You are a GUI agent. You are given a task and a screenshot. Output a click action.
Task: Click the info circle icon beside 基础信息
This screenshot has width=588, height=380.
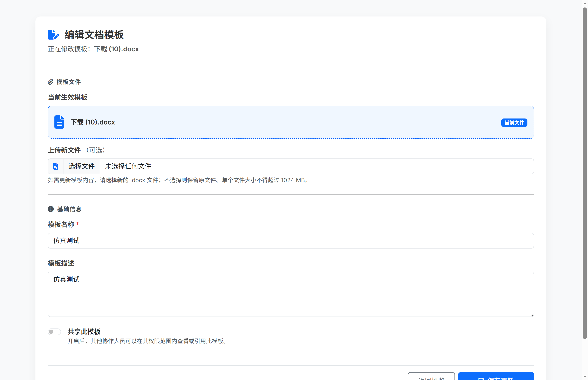click(51, 209)
